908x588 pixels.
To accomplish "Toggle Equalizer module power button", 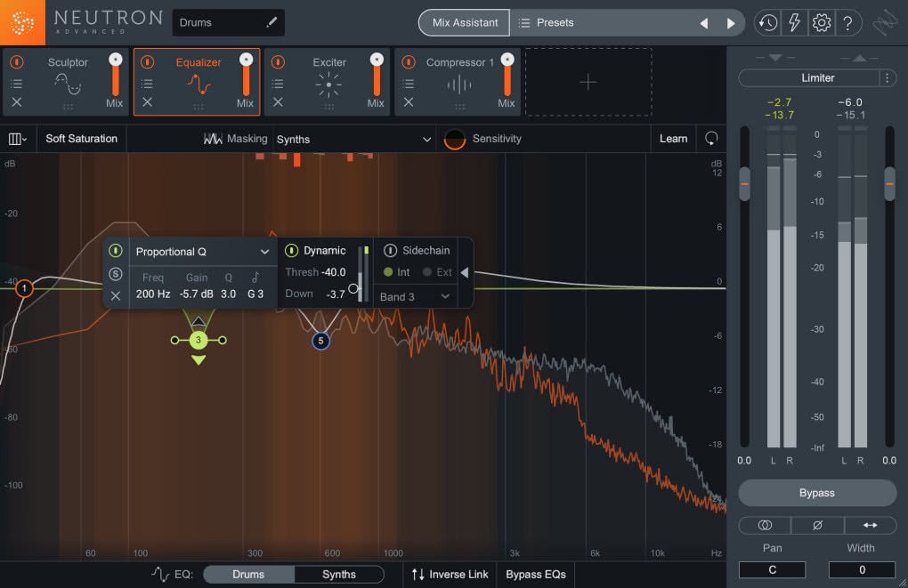I will click(147, 62).
